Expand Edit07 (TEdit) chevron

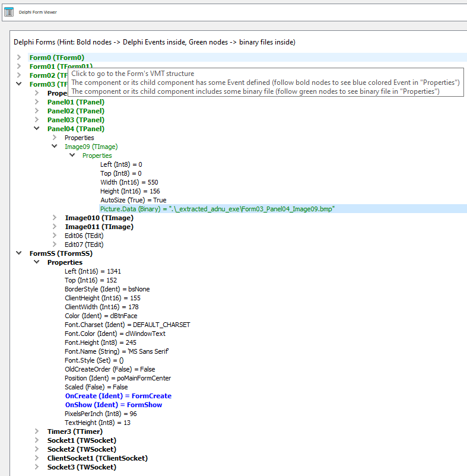point(55,244)
